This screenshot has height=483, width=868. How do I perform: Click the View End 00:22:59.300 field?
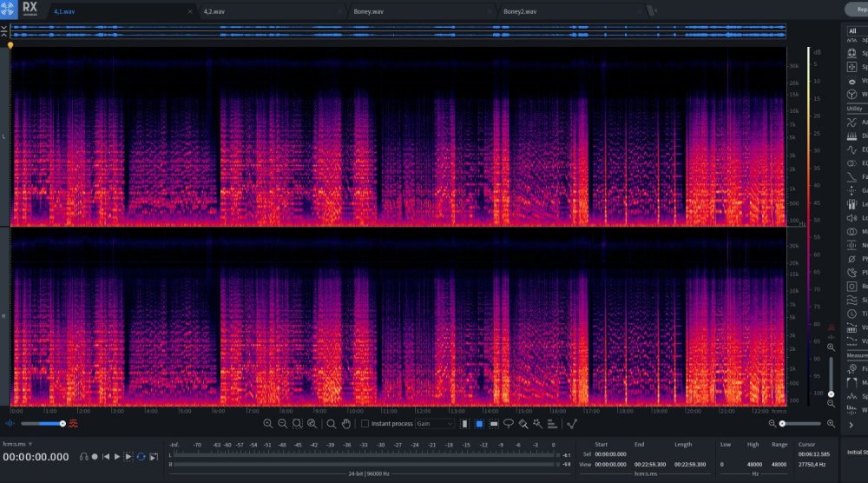pyautogui.click(x=650, y=465)
